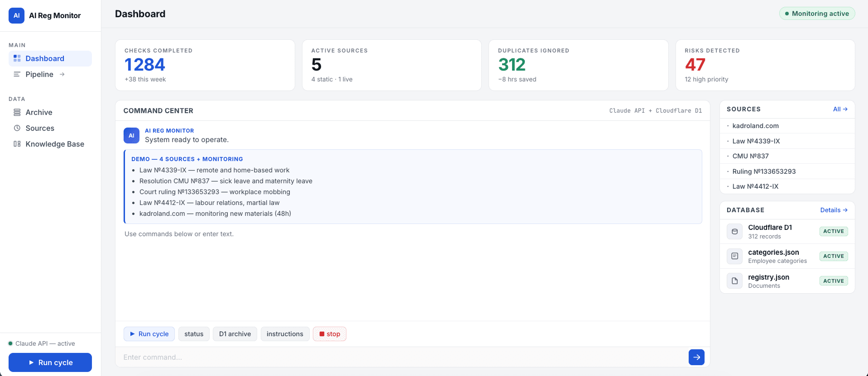Select Law №4412-IX in Sources list
This screenshot has width=868, height=376.
click(x=787, y=186)
